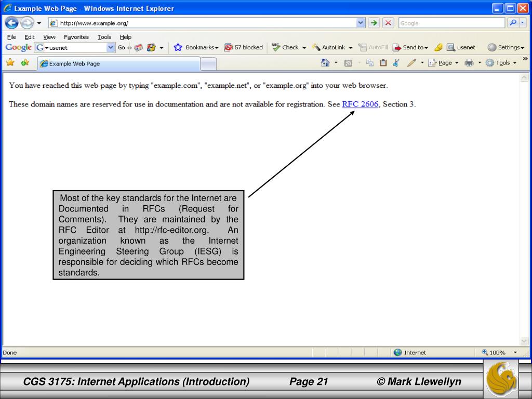The image size is (532, 399).
Task: Click the AutoLink button
Action: tap(329, 47)
